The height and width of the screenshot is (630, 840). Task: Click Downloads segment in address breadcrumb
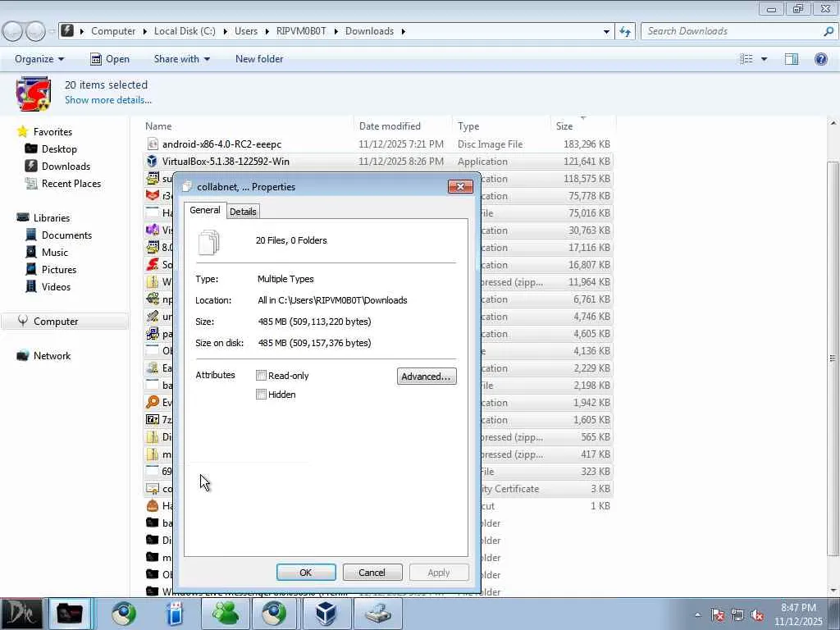(x=369, y=32)
